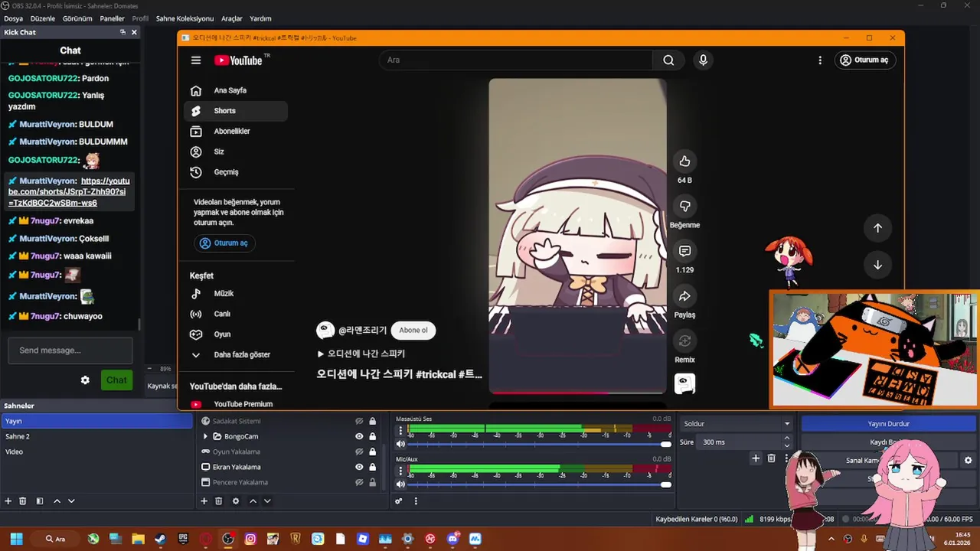This screenshot has width=980, height=551.
Task: Hide Ekran Yakalama source
Action: point(359,467)
